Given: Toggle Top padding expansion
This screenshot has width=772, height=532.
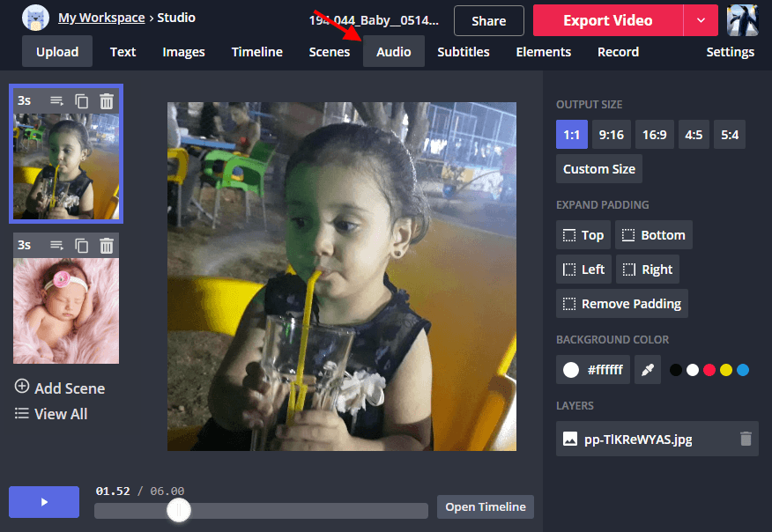Looking at the screenshot, I should [x=583, y=235].
